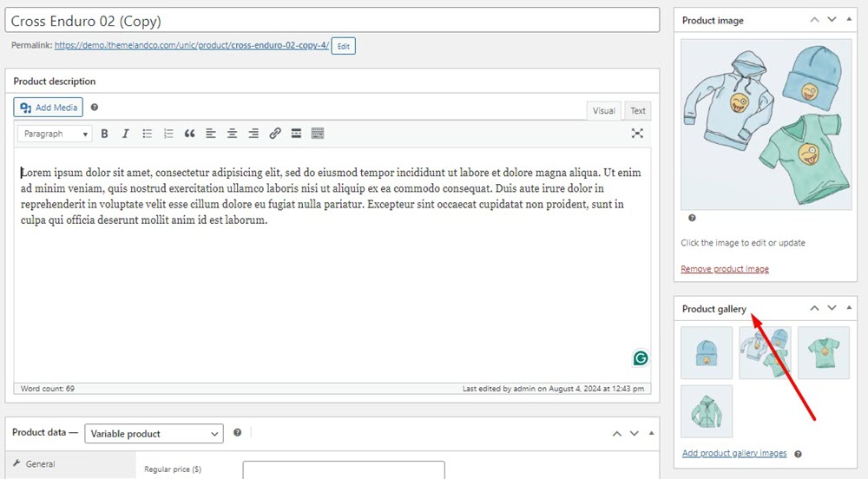Move Product data panel down
Screen dimensions: 868x479
coord(635,434)
